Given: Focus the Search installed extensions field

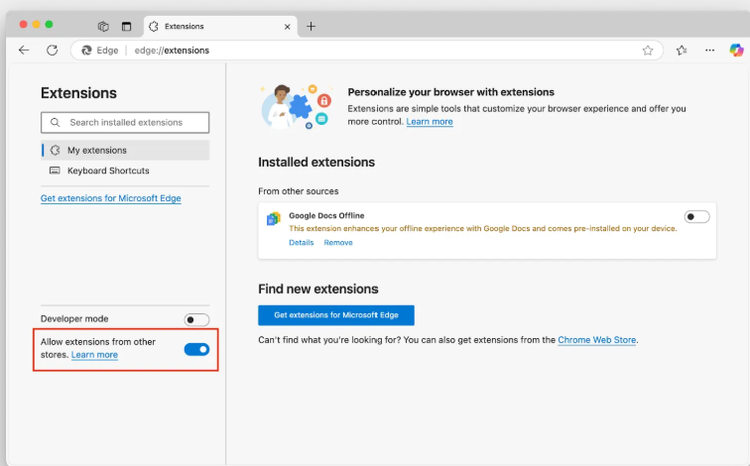Looking at the screenshot, I should point(126,123).
